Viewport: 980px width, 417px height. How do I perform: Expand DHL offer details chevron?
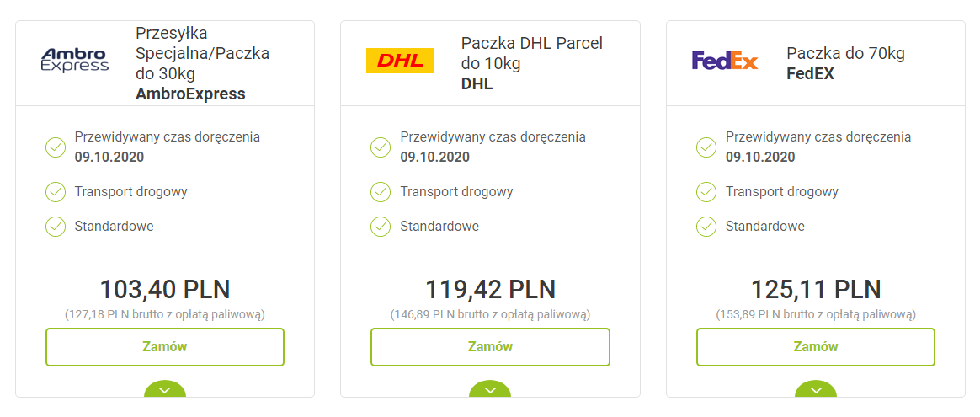coord(490,389)
